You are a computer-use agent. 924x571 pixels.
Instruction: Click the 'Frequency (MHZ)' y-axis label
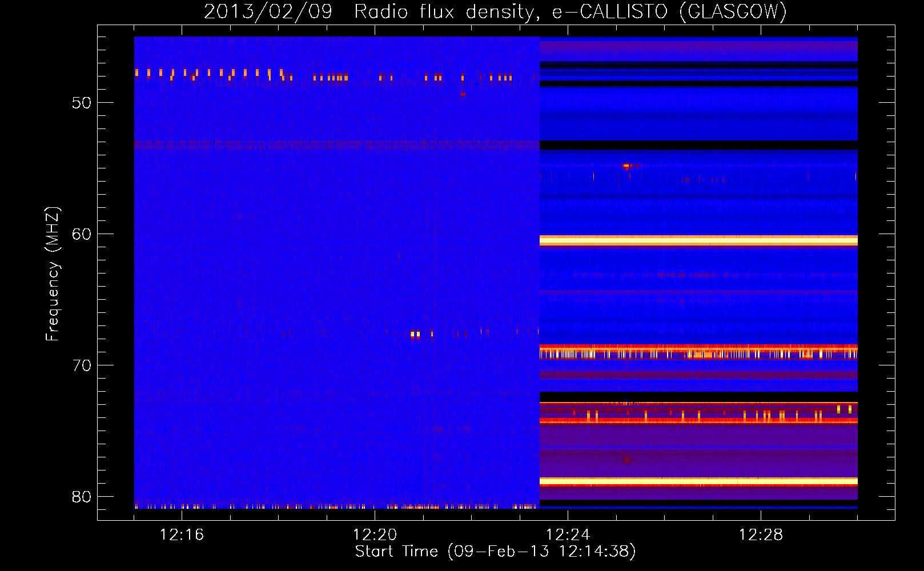[x=53, y=274]
